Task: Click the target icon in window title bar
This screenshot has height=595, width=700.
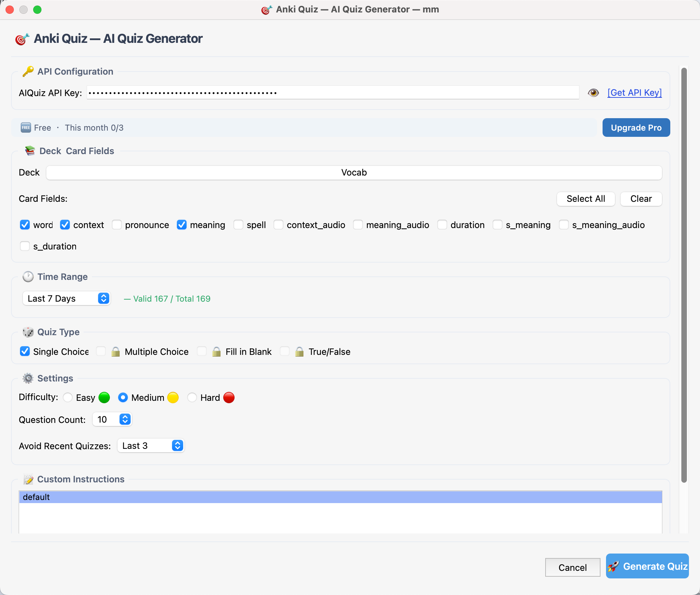Action: [x=266, y=10]
